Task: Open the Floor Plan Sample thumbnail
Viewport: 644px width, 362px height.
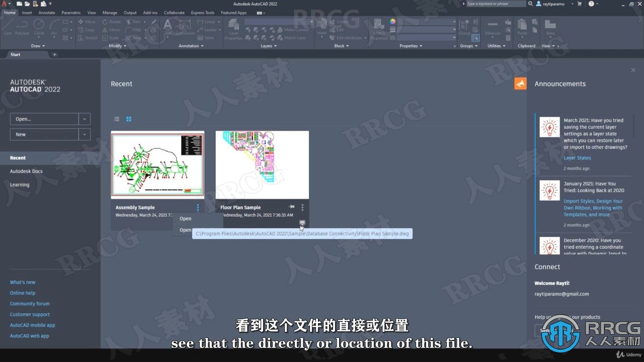Action: [x=262, y=165]
